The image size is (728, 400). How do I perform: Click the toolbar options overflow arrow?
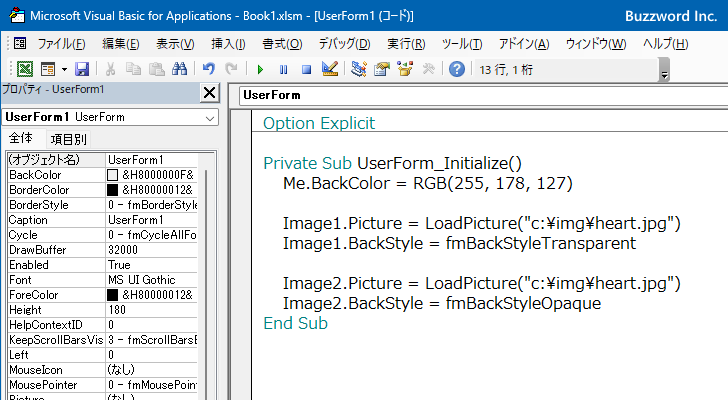(x=664, y=75)
